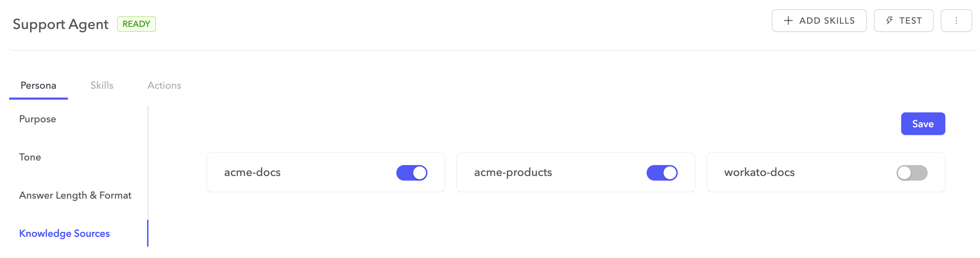Open the three-dot more options menu
This screenshot has width=980, height=258.
(x=956, y=20)
